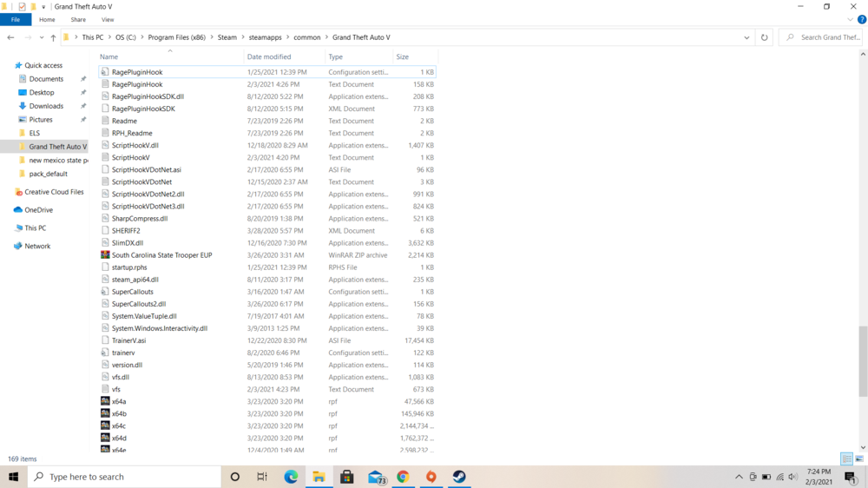Expand the address bar history dropdown
Screen dimensions: 868x488
(x=746, y=37)
